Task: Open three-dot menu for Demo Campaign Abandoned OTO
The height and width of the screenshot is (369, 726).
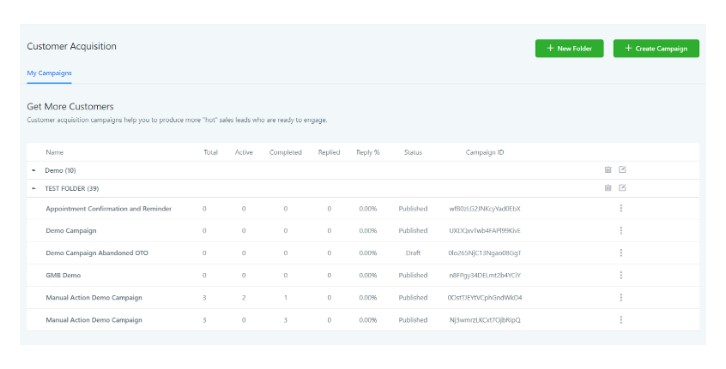Action: pyautogui.click(x=621, y=253)
